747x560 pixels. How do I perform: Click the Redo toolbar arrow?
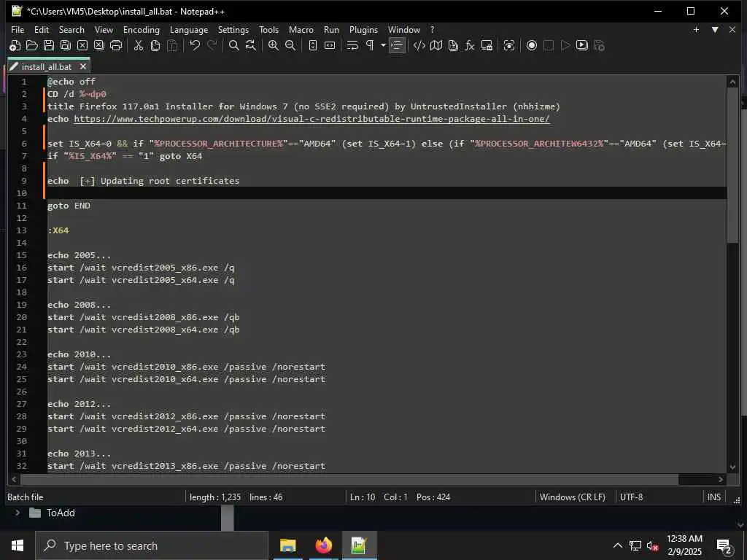(x=212, y=45)
